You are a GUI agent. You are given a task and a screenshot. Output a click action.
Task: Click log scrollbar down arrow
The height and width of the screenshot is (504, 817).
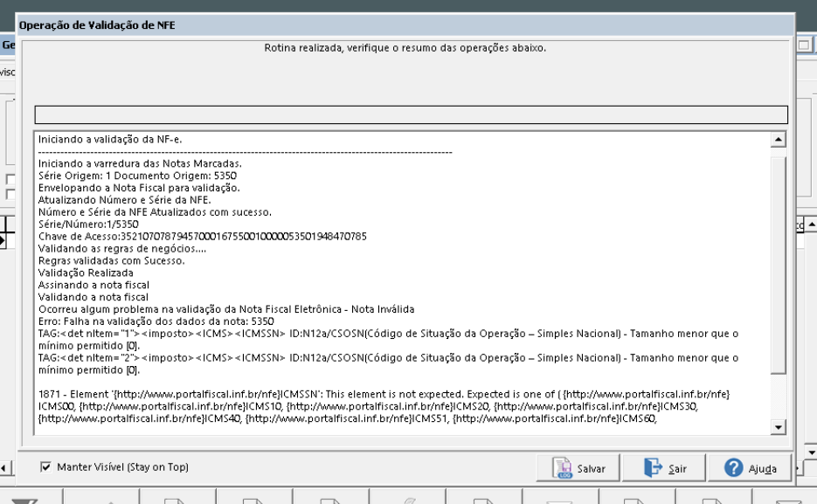click(778, 427)
